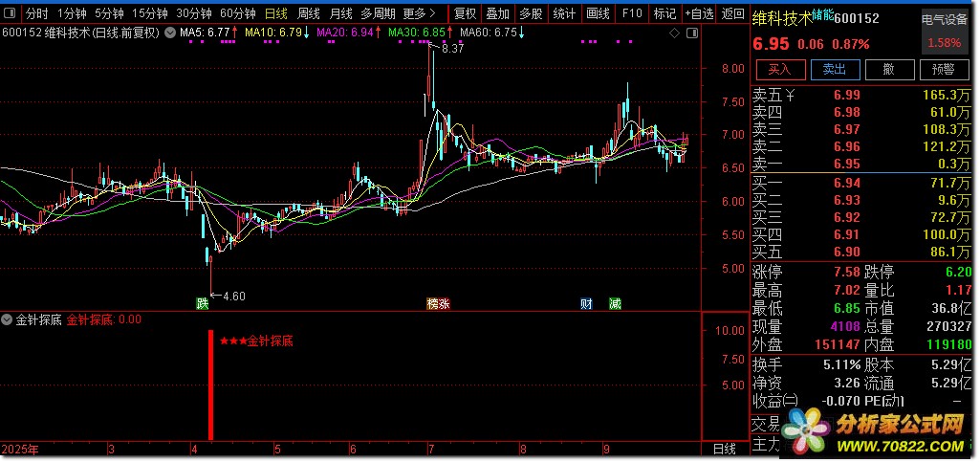
Task: Switch to the 周线 weekly tab
Action: (308, 14)
